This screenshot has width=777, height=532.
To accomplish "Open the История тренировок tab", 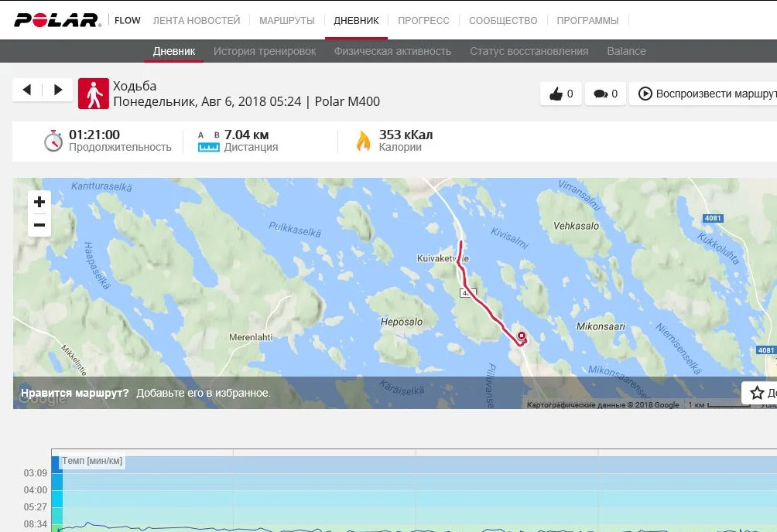I will [x=265, y=51].
